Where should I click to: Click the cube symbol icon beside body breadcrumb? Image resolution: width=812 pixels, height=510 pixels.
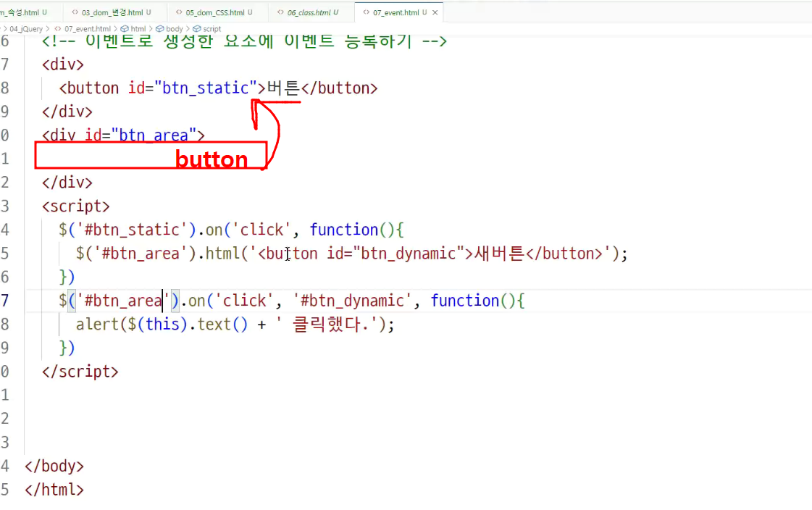[160, 29]
